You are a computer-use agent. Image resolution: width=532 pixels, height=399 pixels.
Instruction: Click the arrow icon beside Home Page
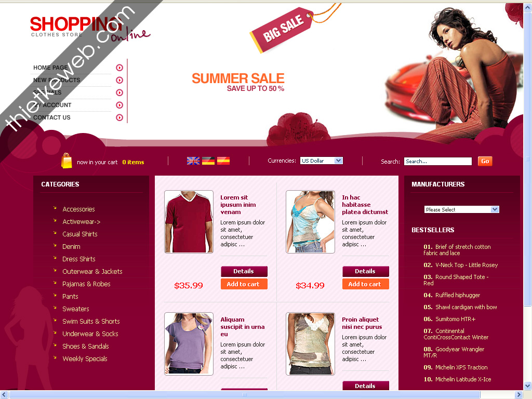119,68
